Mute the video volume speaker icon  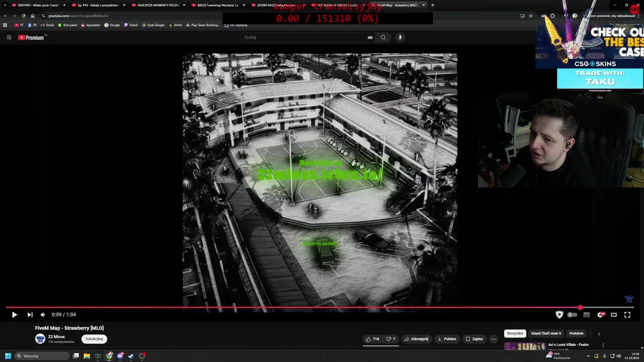(43, 315)
